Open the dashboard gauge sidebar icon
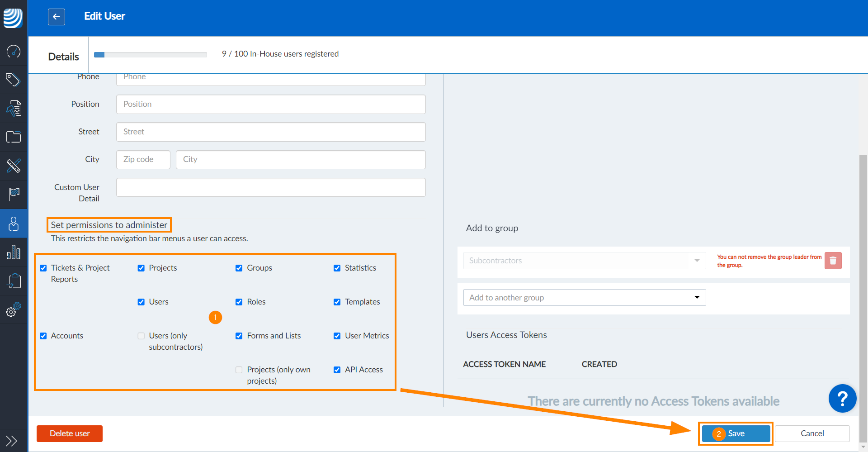 click(x=14, y=52)
